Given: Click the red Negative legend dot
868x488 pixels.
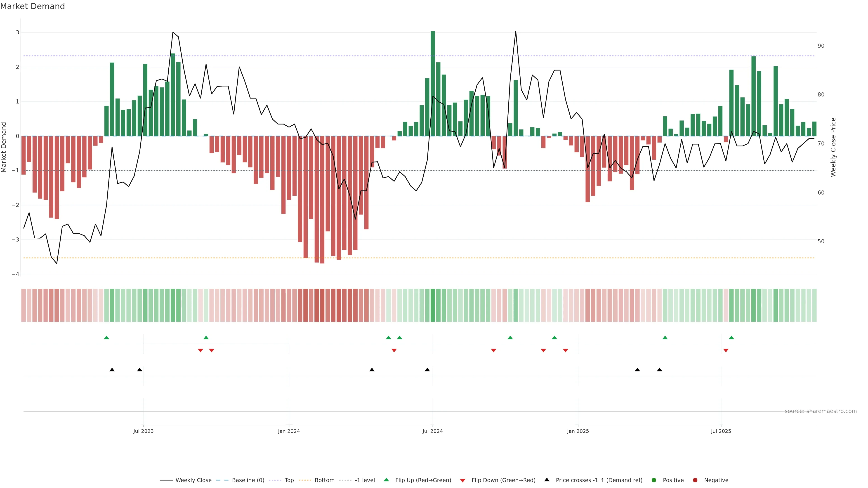Looking at the screenshot, I should point(695,480).
